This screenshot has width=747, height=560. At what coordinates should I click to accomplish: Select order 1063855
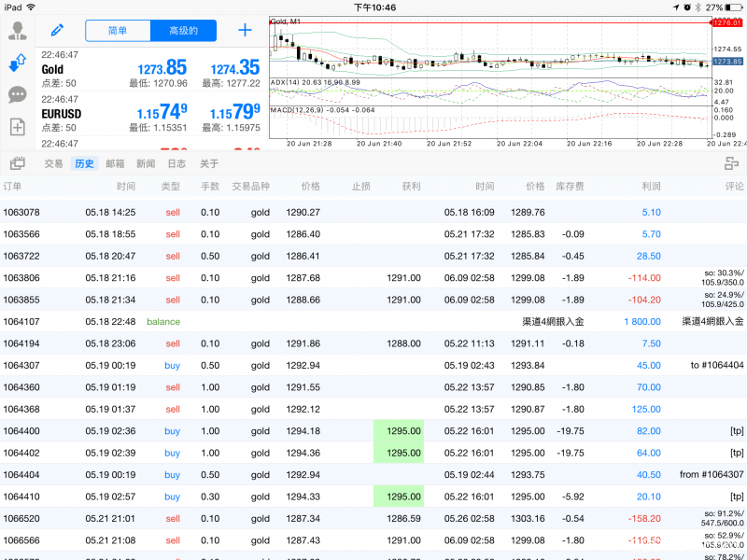pyautogui.click(x=373, y=300)
